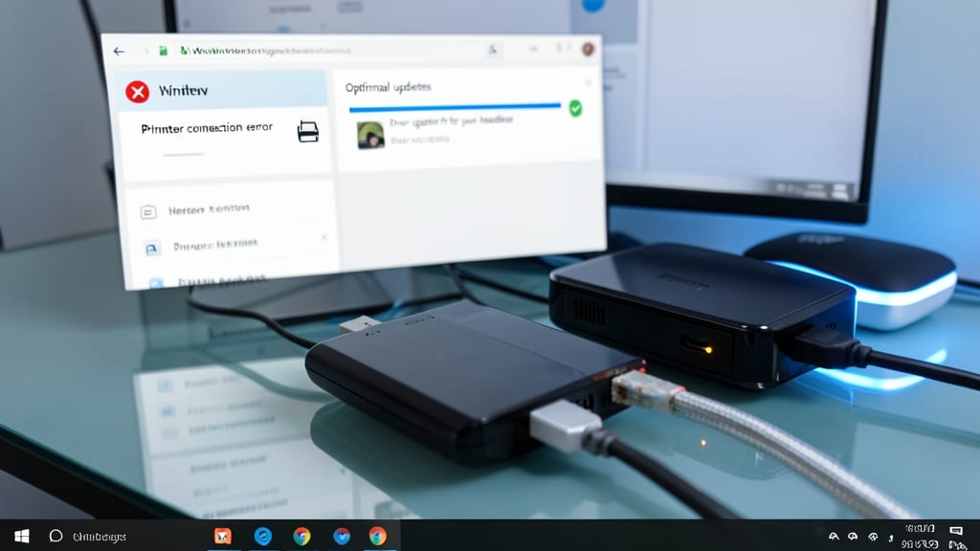The width and height of the screenshot is (980, 551).
Task: Click the forward arrow beside the back arrow
Action: [145, 52]
